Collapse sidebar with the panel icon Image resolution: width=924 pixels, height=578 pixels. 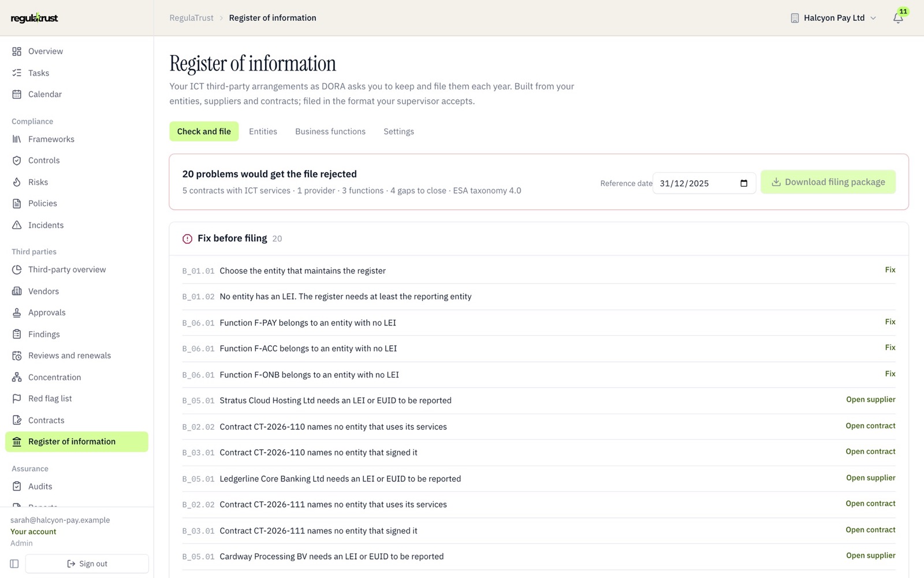point(14,564)
